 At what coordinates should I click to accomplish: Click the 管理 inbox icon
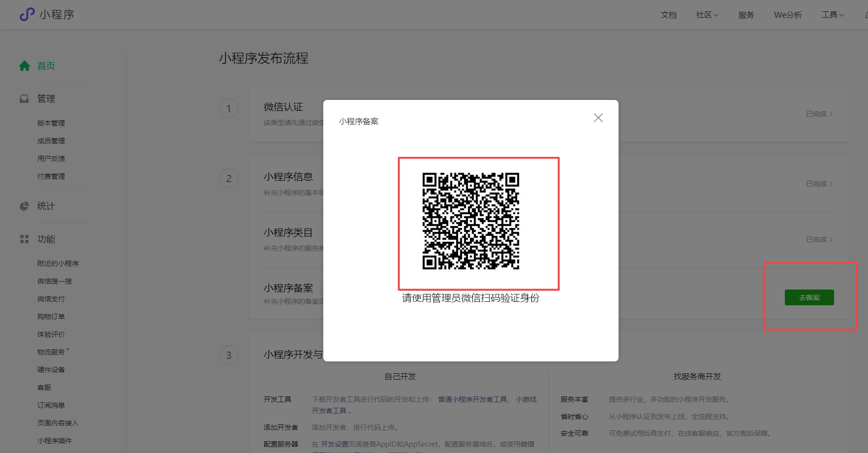tap(24, 99)
